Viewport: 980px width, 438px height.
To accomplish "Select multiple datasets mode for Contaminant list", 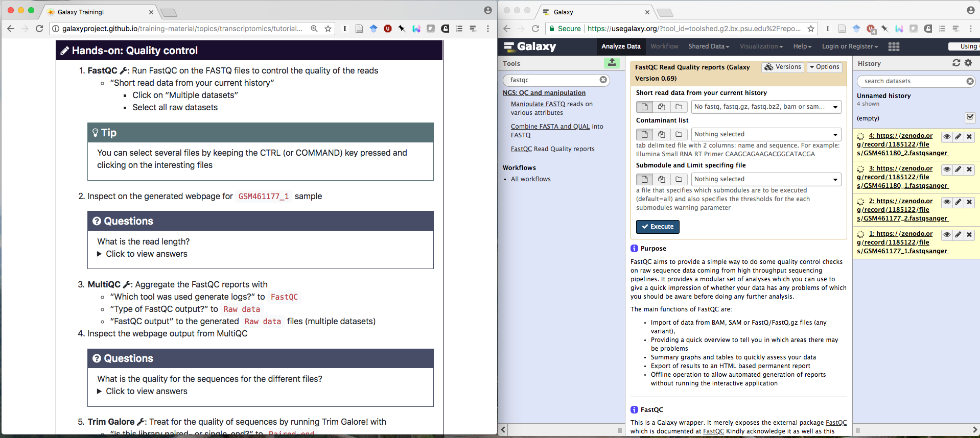I will [x=662, y=134].
